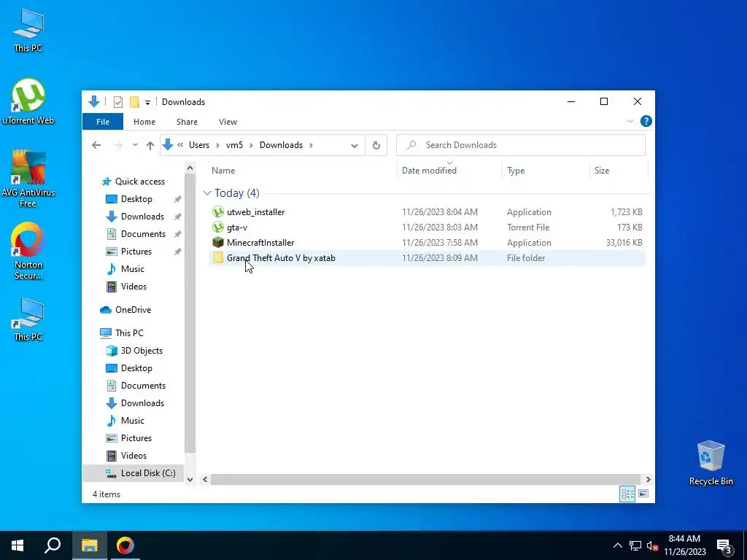The image size is (747, 560).
Task: Open the File menu tab
Action: pos(103,122)
